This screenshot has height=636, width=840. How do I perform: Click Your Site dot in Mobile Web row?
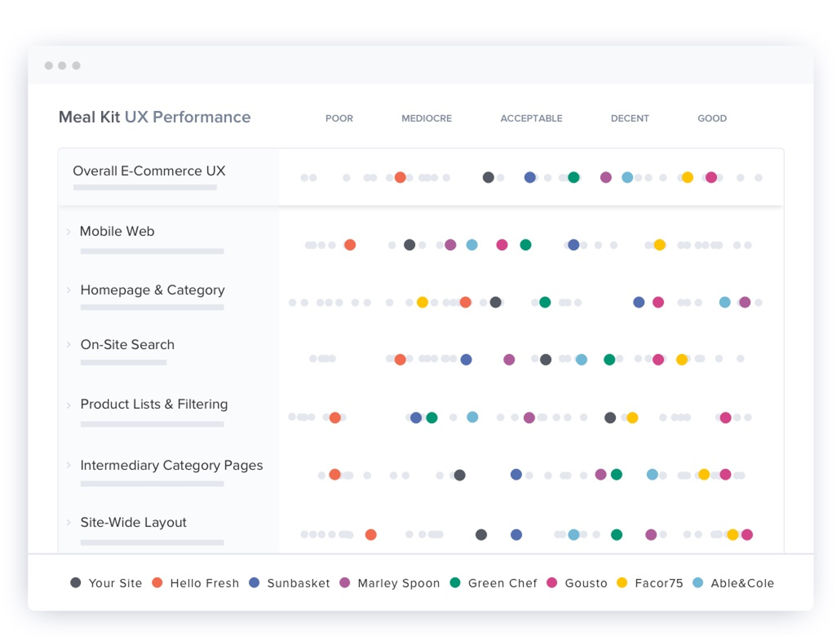[409, 245]
